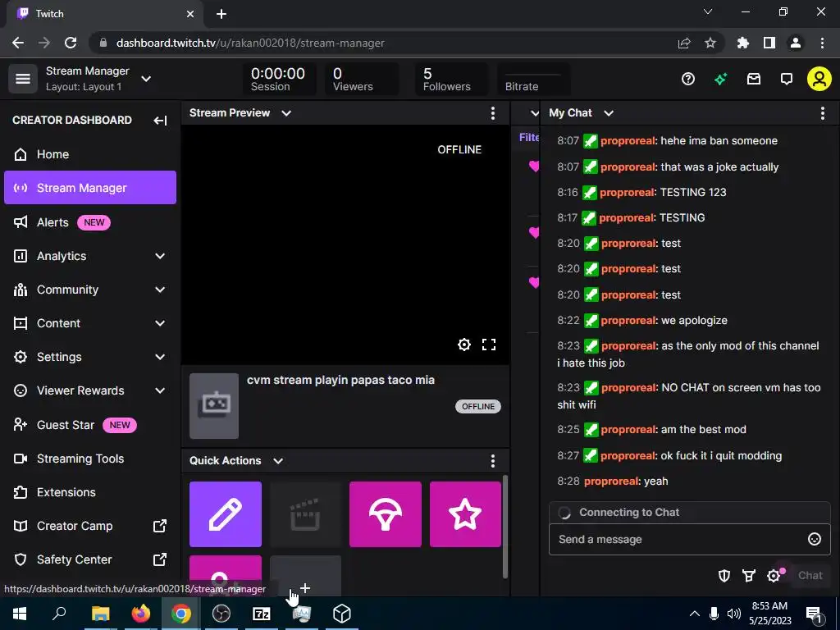Click the Send a message input field
The image size is (840, 630).
(689, 540)
